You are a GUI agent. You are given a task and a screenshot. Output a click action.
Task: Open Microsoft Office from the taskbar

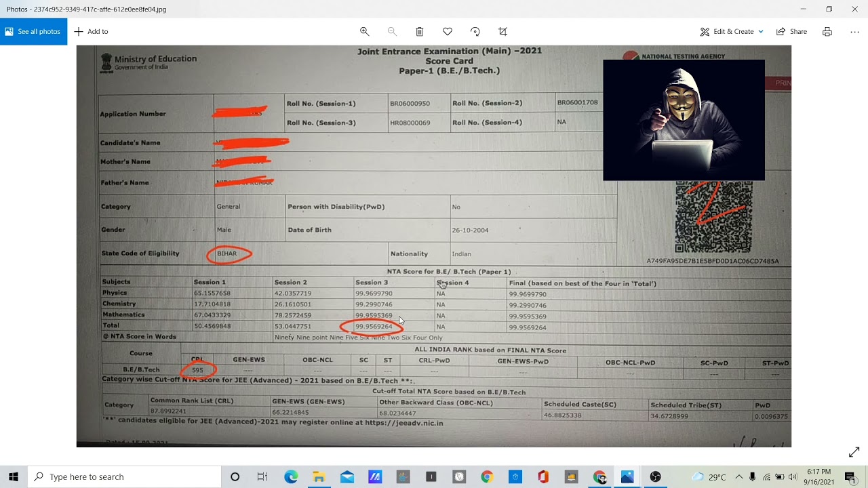542,476
